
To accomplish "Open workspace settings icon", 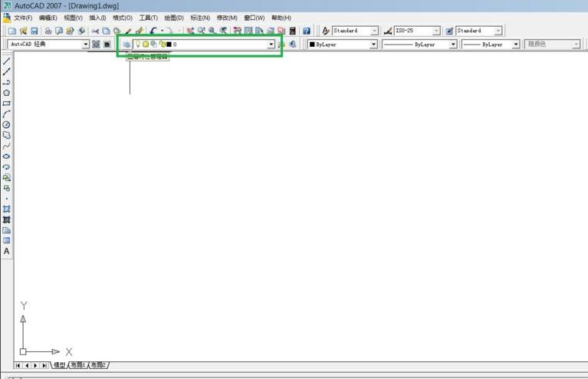I will click(x=96, y=44).
